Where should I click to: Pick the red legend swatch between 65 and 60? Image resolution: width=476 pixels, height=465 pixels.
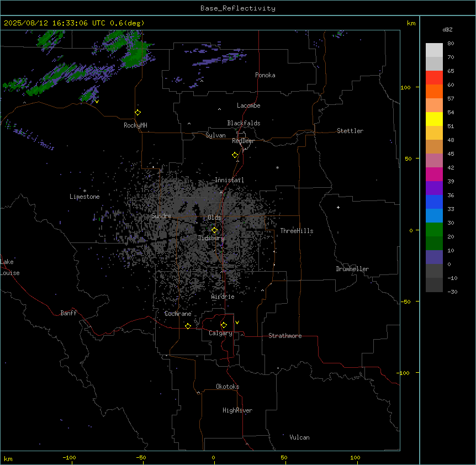434,78
